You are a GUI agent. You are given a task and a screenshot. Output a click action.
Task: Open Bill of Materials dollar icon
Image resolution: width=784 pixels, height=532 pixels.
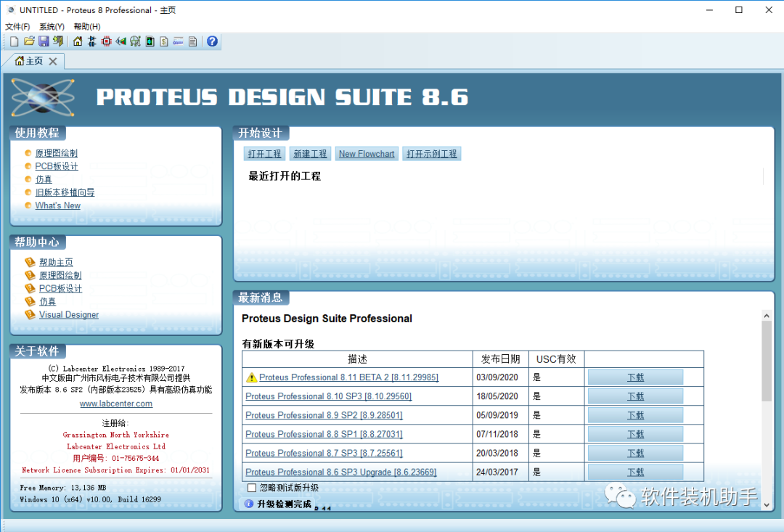coord(164,41)
